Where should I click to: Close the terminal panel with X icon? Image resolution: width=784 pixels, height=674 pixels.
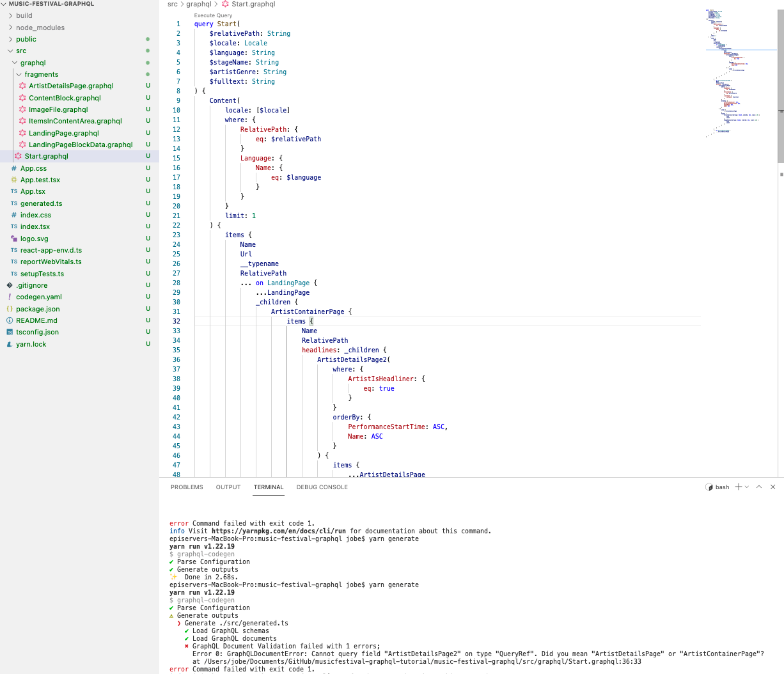[x=772, y=487]
